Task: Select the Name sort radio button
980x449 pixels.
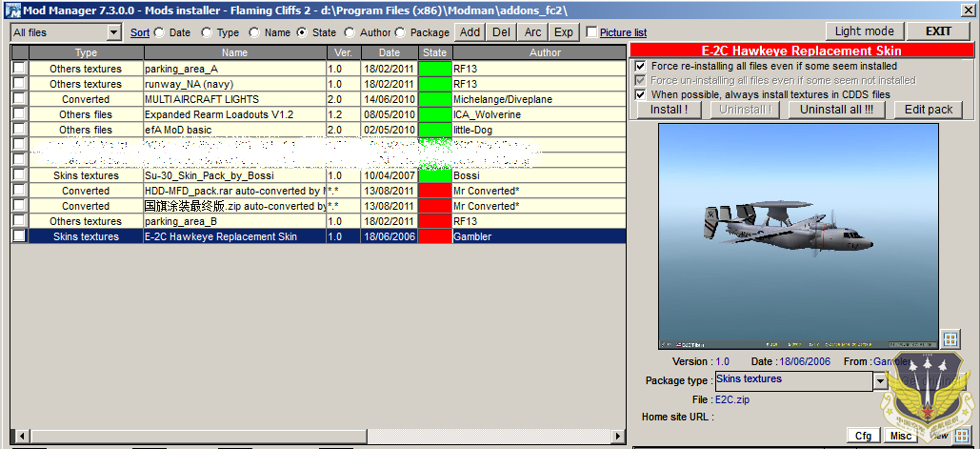Action: coord(254,32)
